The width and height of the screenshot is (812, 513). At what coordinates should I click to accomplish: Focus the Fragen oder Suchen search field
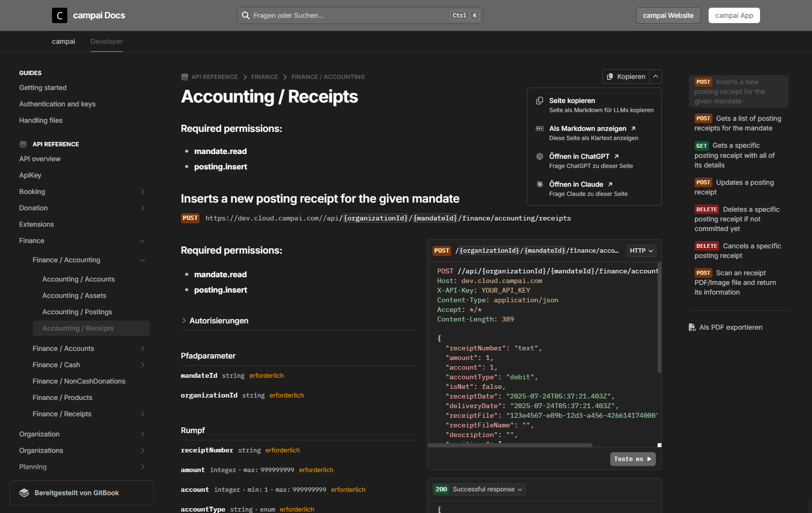coord(360,15)
